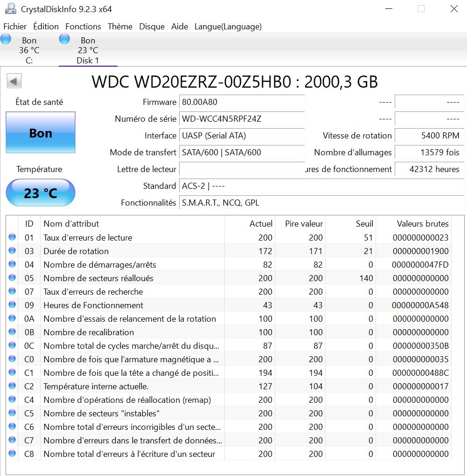
Task: Click the CrystalDiskInfo app icon in title bar
Action: (x=11, y=8)
